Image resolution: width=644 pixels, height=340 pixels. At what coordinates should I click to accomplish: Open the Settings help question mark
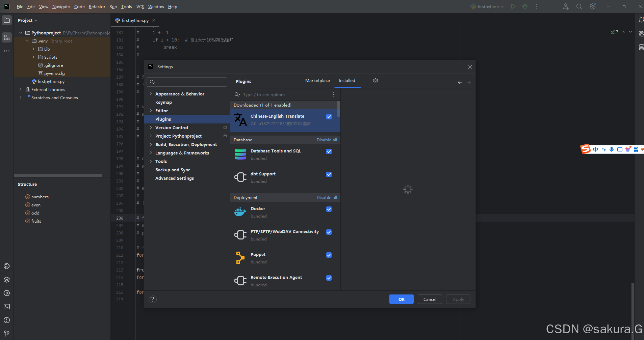point(153,299)
